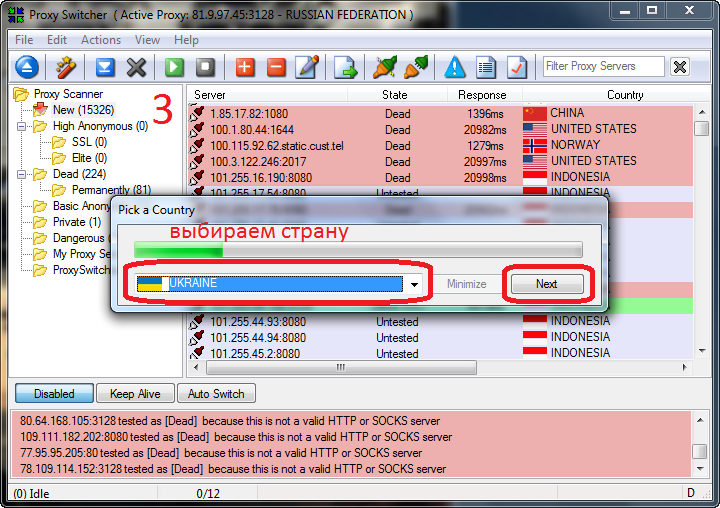
Task: Click the black X delete toolbar icon
Action: click(136, 68)
